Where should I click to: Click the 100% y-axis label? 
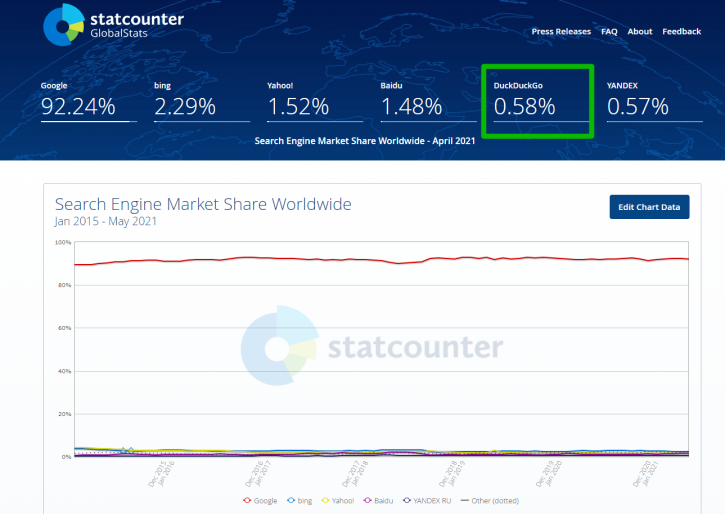coord(63,242)
